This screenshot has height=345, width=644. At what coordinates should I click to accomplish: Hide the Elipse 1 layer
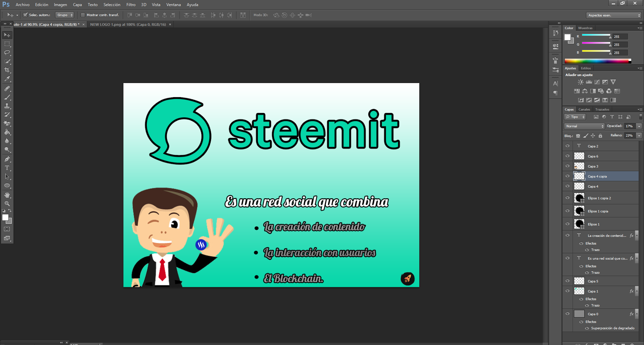(x=568, y=224)
